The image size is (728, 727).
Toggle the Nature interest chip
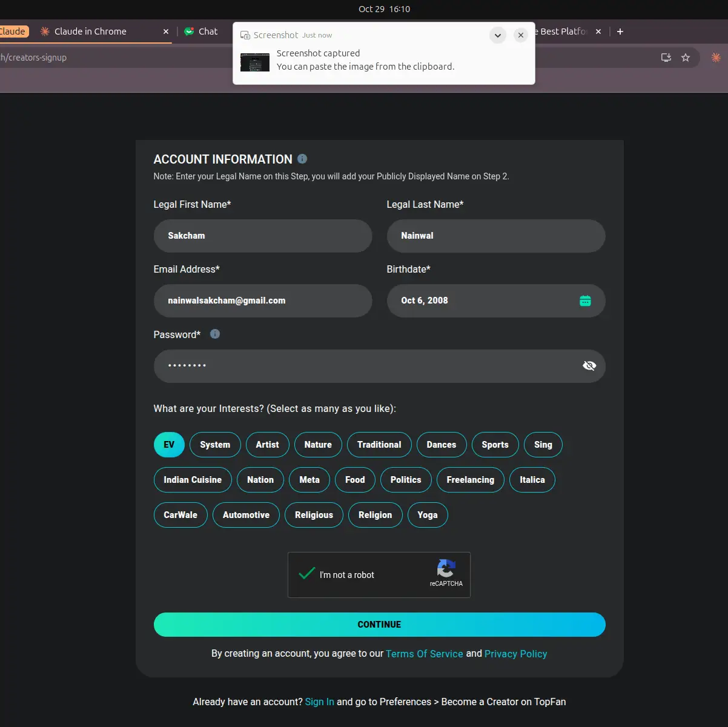(x=318, y=445)
